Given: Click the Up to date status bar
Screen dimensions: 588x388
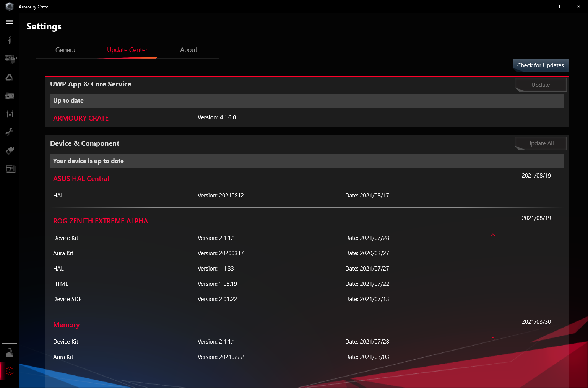Looking at the screenshot, I should (307, 101).
